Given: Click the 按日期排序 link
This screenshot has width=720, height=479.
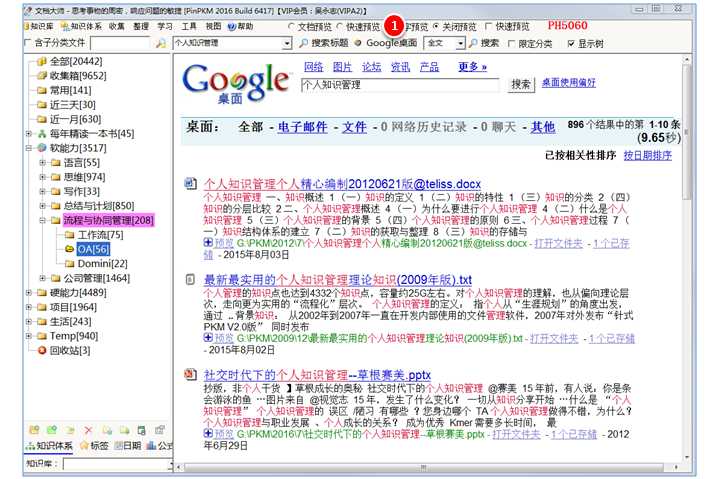Looking at the screenshot, I should point(647,156).
